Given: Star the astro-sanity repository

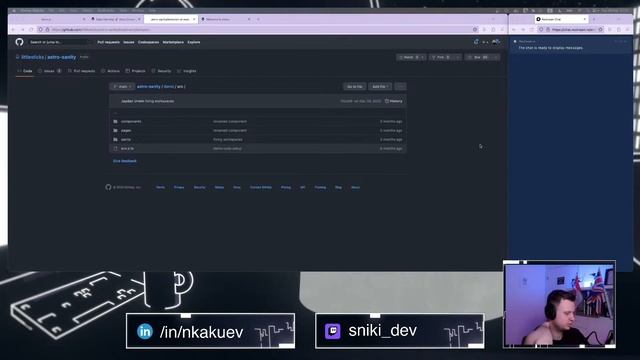Looking at the screenshot, I should pyautogui.click(x=478, y=57).
